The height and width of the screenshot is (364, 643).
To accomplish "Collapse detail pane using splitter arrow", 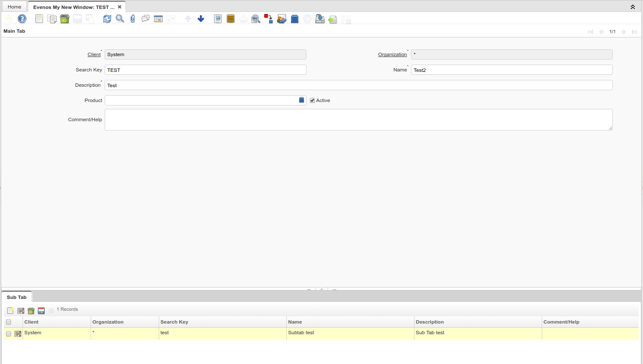I will click(322, 289).
